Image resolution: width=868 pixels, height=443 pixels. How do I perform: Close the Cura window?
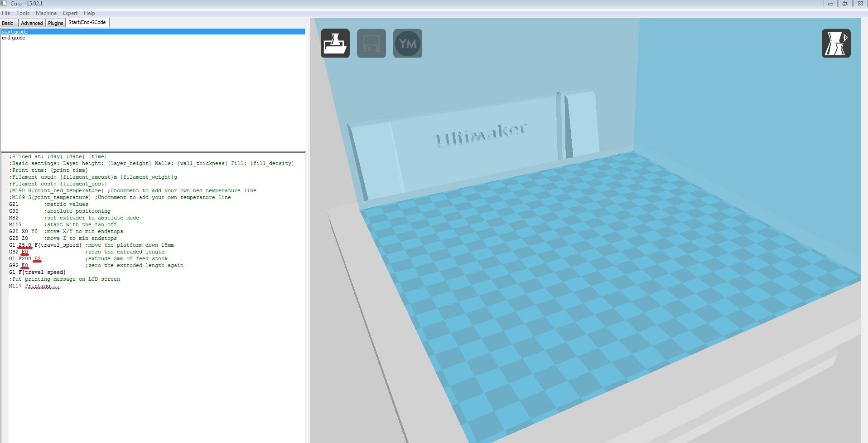click(860, 4)
